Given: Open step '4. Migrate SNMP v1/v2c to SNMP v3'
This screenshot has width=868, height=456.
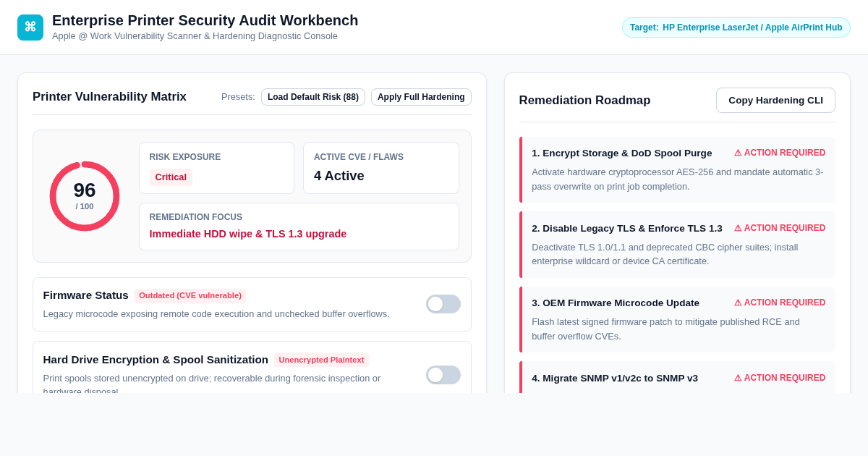Looking at the screenshot, I should point(677,377).
